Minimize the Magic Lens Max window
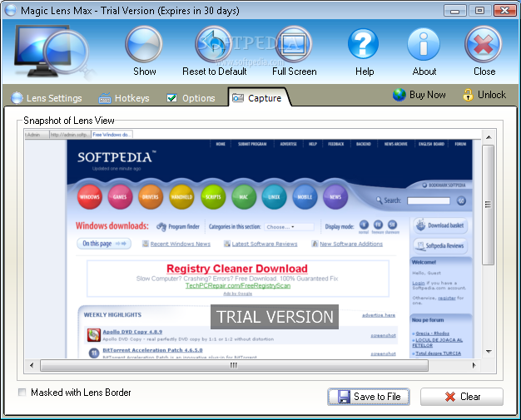The image size is (521, 420). 454,11
